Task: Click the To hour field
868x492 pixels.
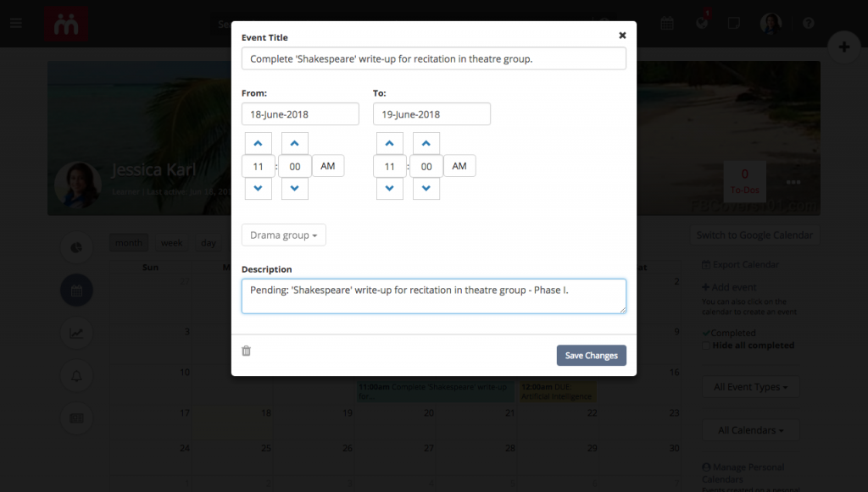Action: [390, 166]
